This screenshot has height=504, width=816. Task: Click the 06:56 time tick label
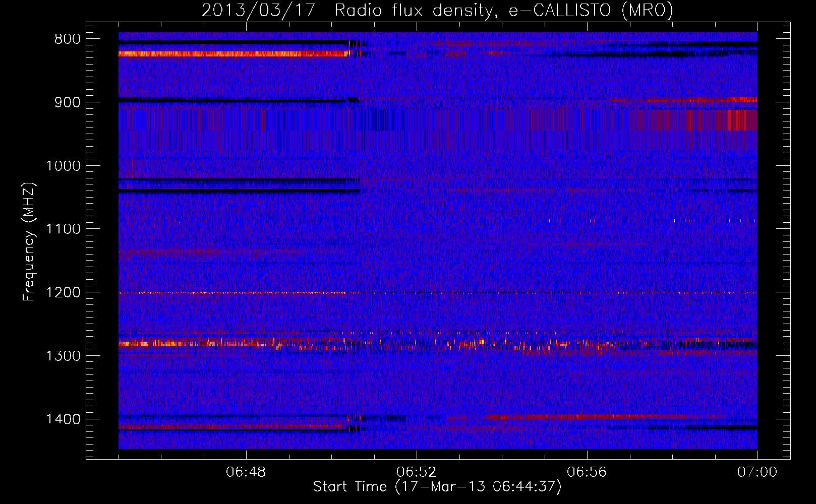click(x=587, y=472)
